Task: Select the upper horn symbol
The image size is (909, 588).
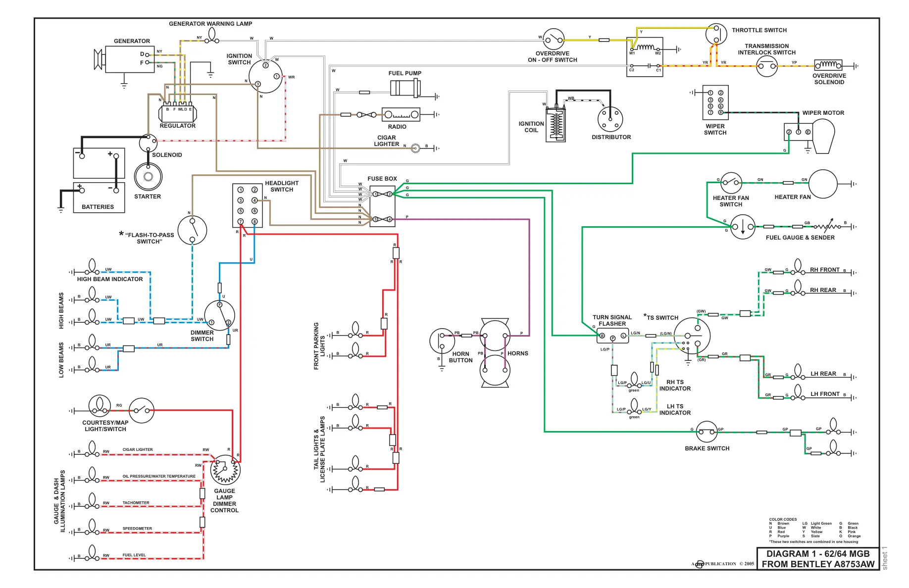Action: (x=495, y=335)
